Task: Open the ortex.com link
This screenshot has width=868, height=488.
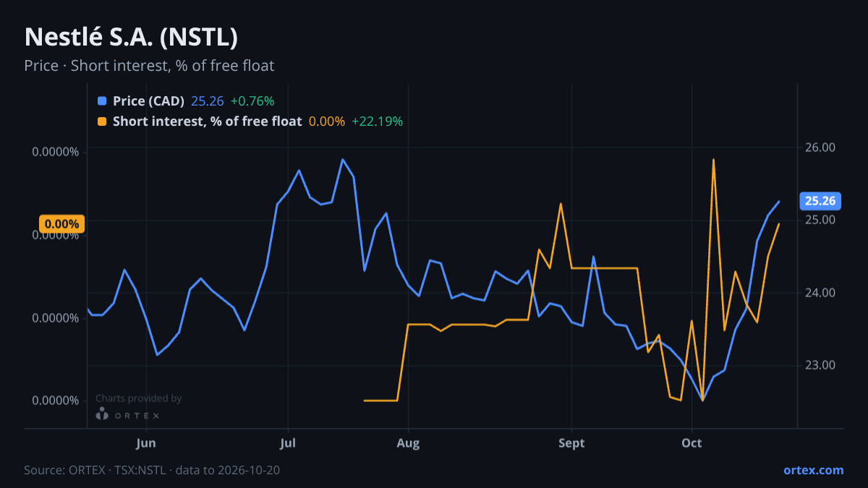Action: pyautogui.click(x=813, y=470)
